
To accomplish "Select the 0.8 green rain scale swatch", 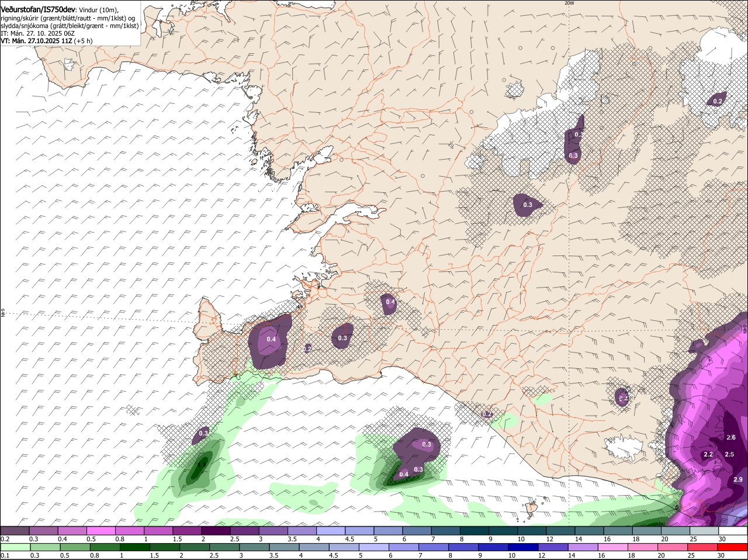I will [x=104, y=547].
